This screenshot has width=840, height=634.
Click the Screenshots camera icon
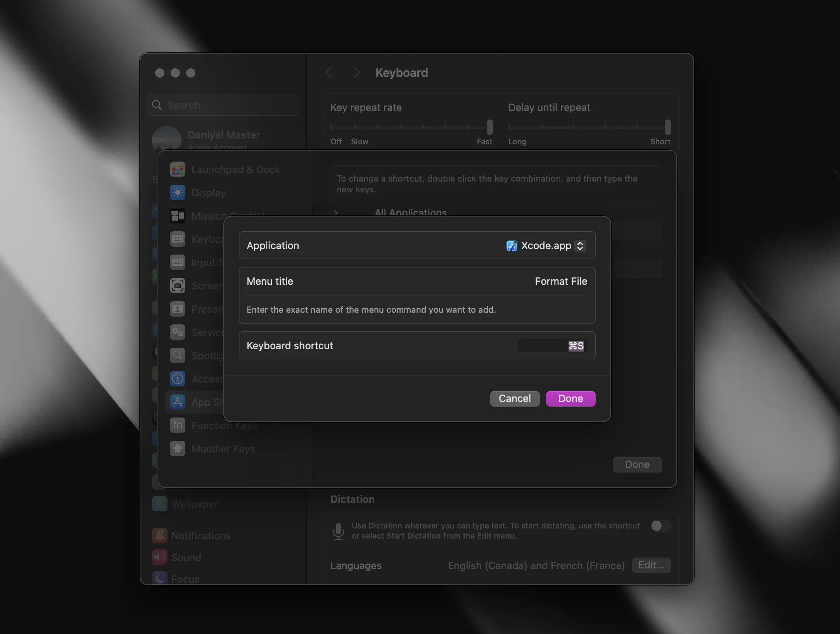point(178,286)
